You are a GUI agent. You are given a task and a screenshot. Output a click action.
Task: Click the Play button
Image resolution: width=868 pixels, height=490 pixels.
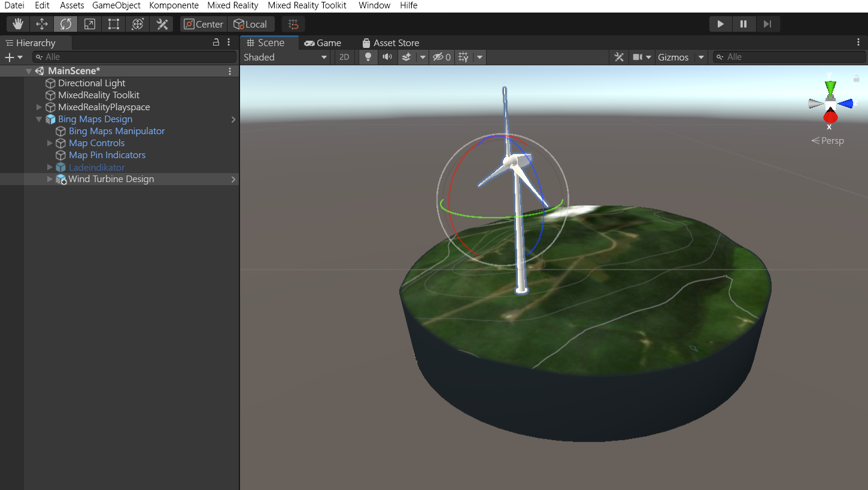coord(721,24)
